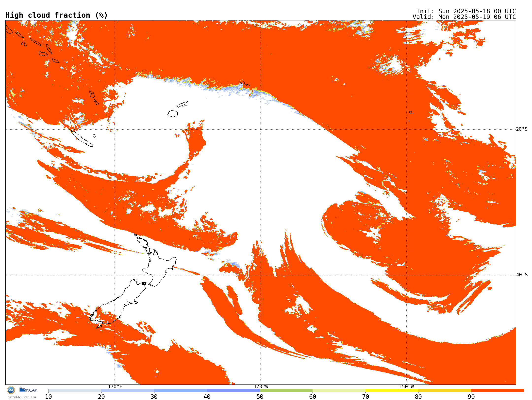This screenshot has height=400, width=532.
Task: Click the 150°W longitude label
Action: (406, 386)
